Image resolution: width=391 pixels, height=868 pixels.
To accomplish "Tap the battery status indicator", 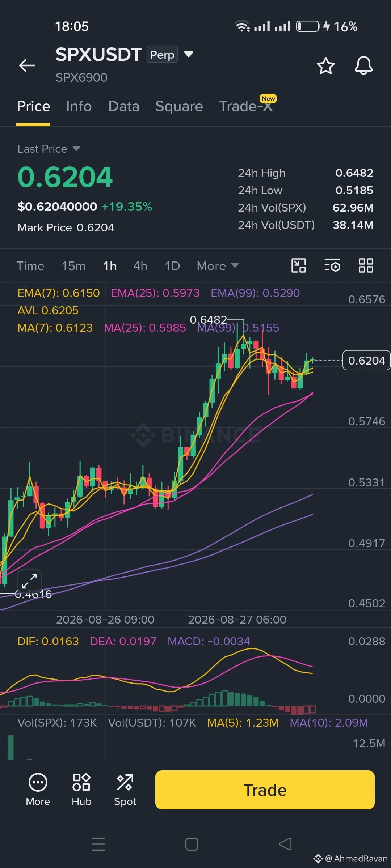I will pos(308,26).
